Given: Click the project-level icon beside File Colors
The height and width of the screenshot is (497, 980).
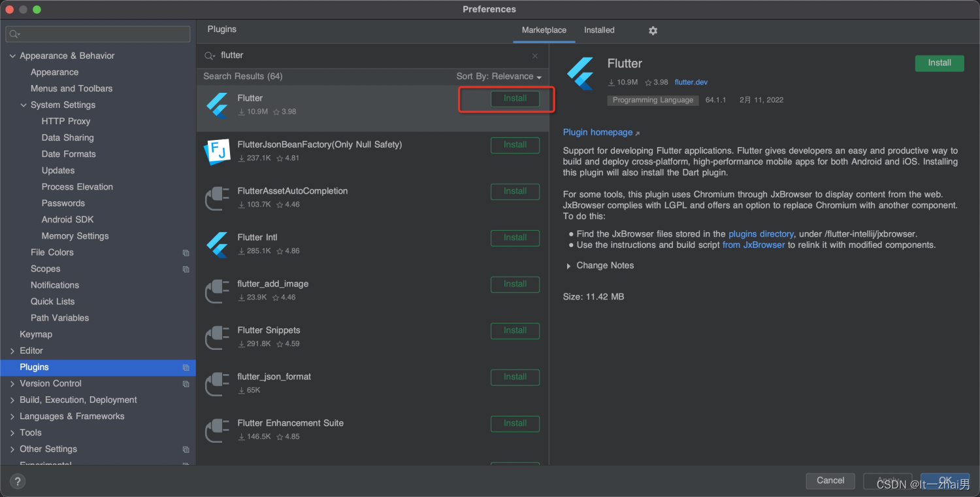Looking at the screenshot, I should click(186, 253).
